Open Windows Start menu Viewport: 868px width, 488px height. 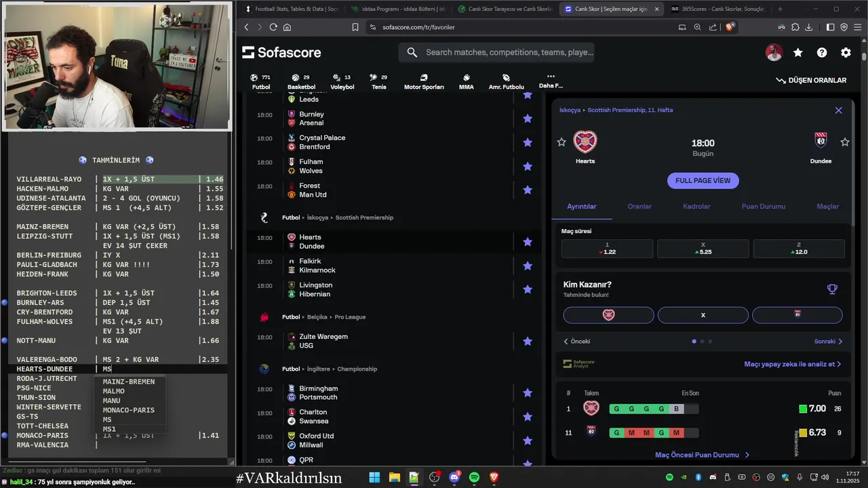point(374,477)
